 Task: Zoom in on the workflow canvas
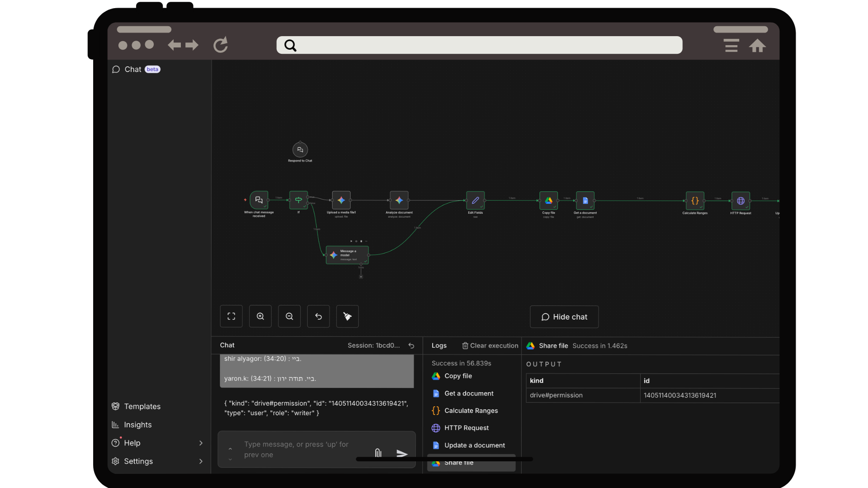[260, 316]
